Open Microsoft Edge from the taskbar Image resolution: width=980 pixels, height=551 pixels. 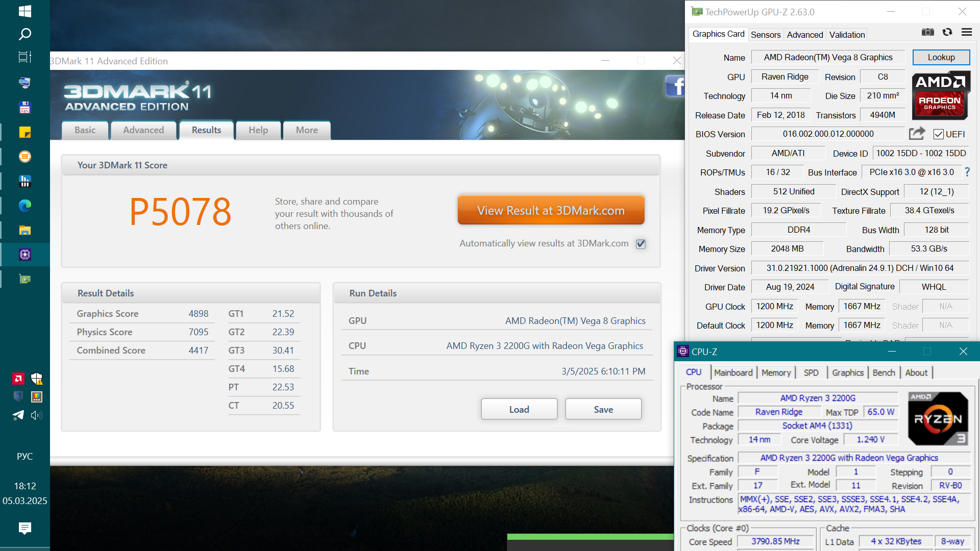click(x=24, y=206)
